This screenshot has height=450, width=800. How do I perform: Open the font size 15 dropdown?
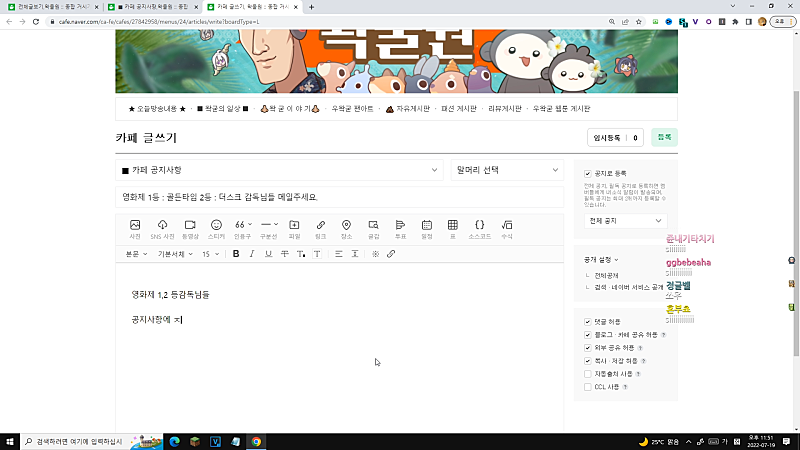click(x=211, y=254)
